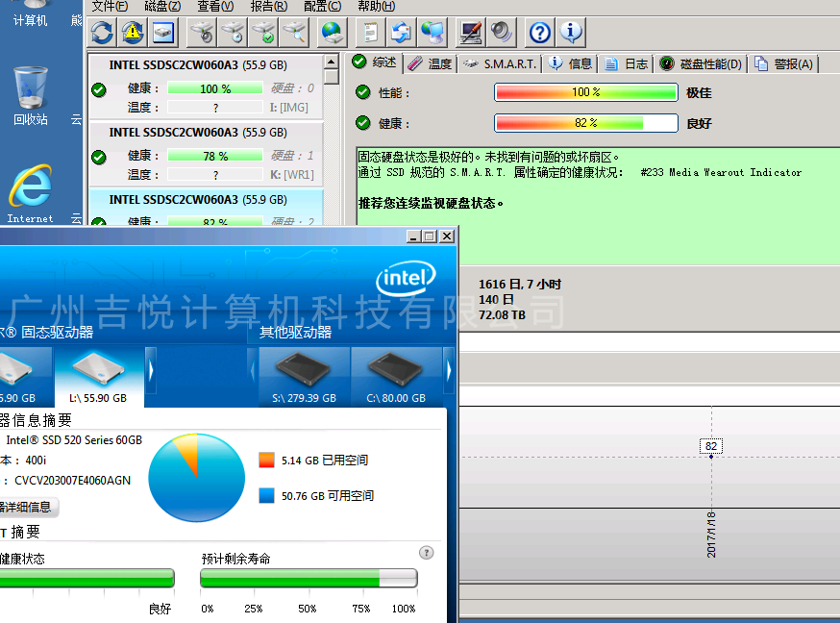The width and height of the screenshot is (840, 623).
Task: Click the blue question mark help icon
Action: point(539,32)
